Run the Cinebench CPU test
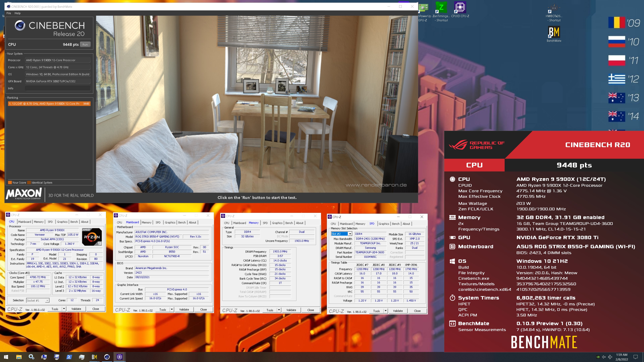Viewport: 644px width, 362px height. click(85, 44)
